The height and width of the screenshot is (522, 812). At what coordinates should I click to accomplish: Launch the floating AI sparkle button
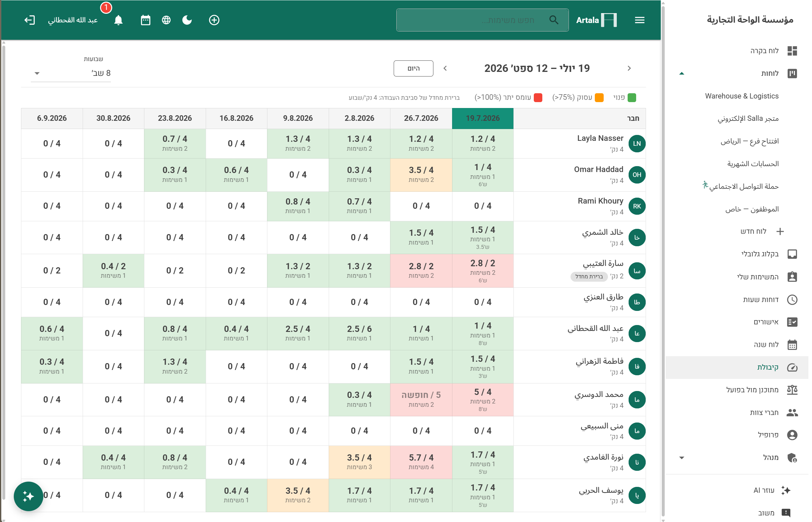29,496
